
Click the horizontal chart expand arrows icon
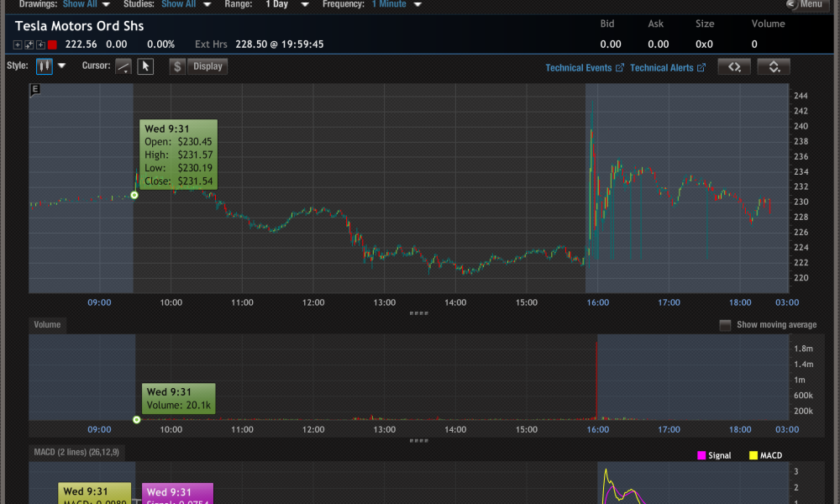pyautogui.click(x=733, y=67)
